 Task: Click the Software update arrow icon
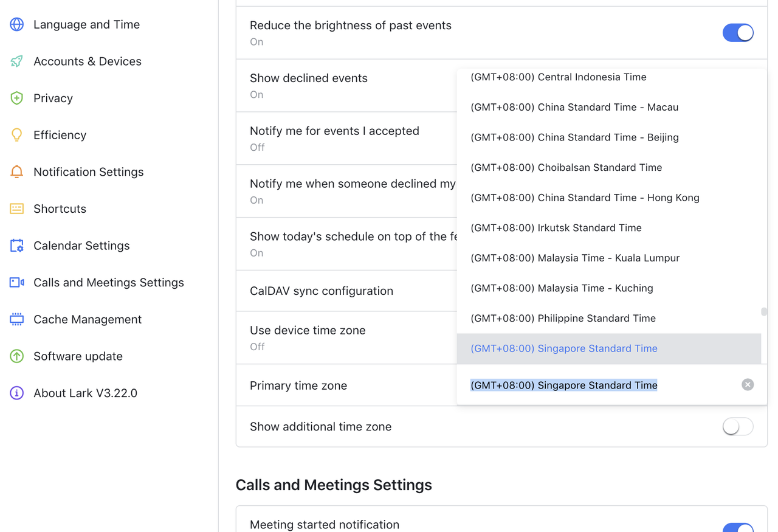pos(17,356)
